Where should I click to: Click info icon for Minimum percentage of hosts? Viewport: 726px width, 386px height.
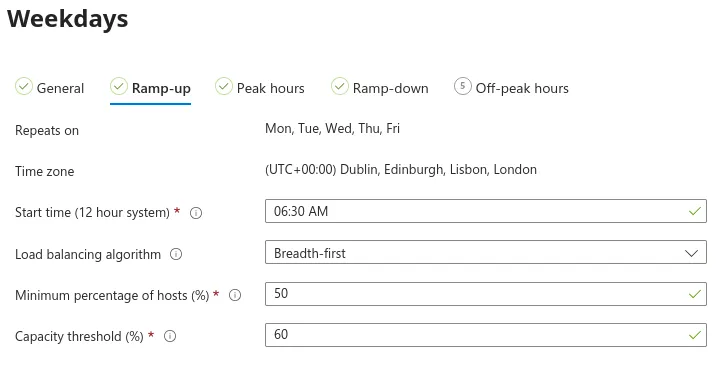coord(235,295)
